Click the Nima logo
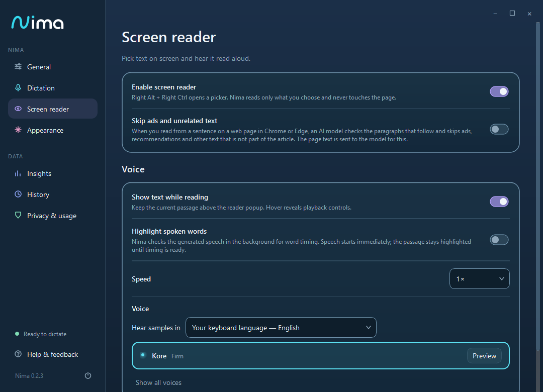Viewport: 543px width, 392px height. tap(37, 23)
